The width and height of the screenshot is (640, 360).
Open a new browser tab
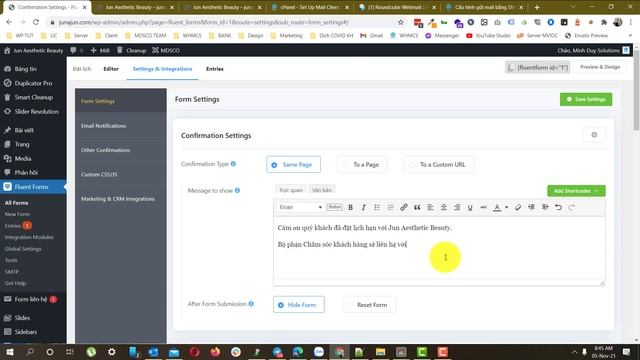click(x=537, y=7)
